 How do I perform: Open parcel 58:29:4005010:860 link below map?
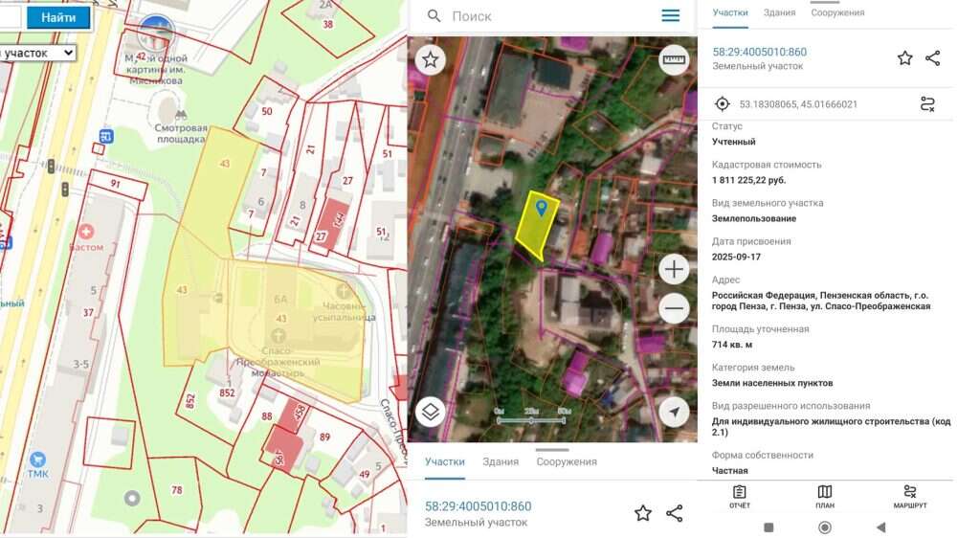coord(479,506)
